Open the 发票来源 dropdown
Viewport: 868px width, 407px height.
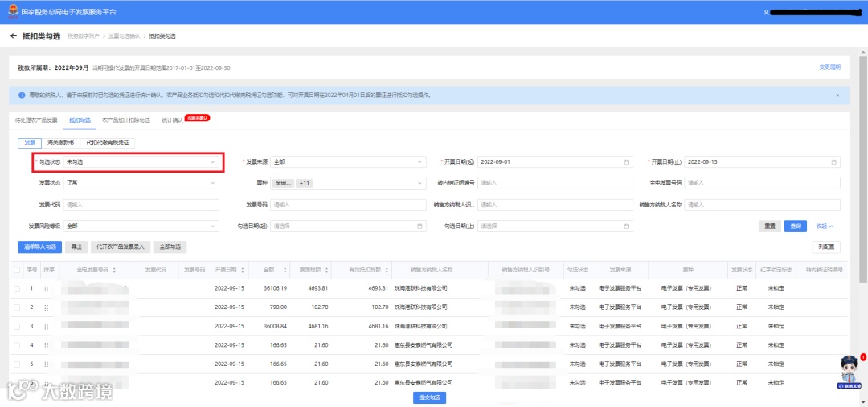(x=348, y=162)
